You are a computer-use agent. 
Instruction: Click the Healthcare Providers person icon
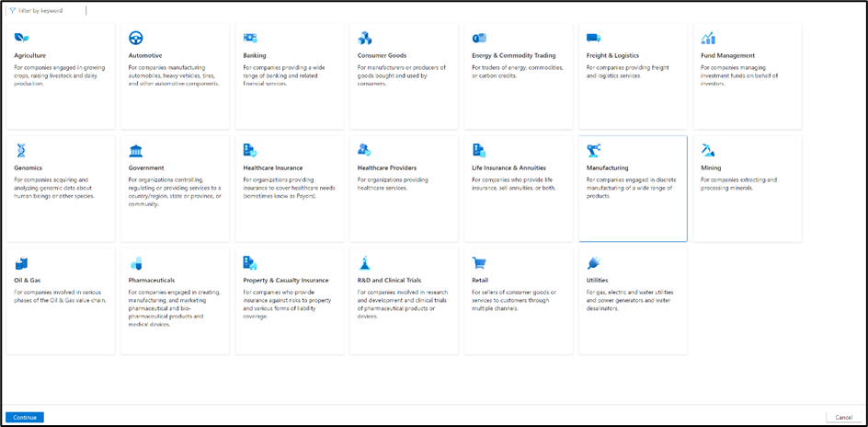(364, 150)
